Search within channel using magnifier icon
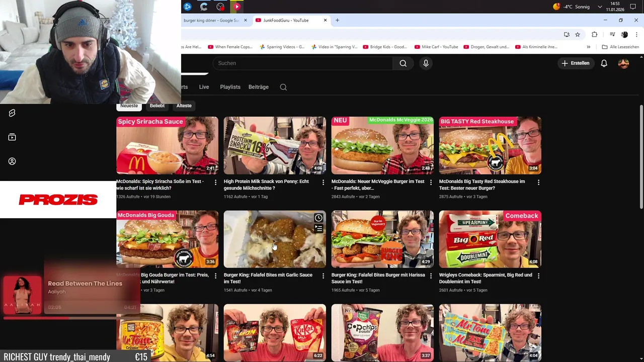Viewport: 644px width, 362px height. tap(283, 87)
